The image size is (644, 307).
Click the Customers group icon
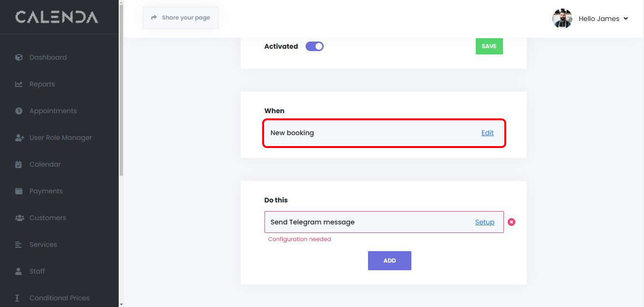click(19, 218)
